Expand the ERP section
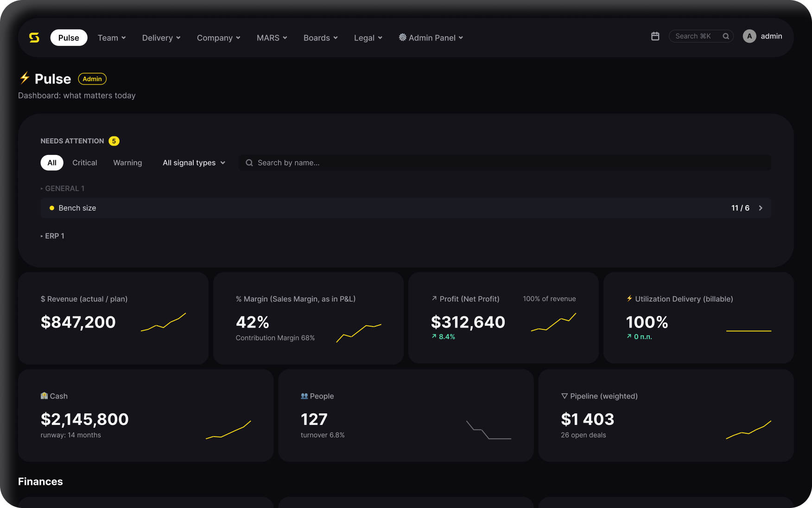The height and width of the screenshot is (508, 812). [x=52, y=236]
